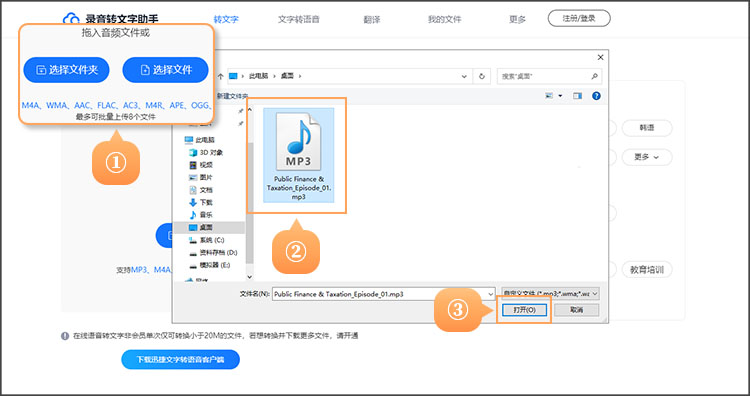Open drive 模拟器 (E:) in the sidebar
The image size is (750, 396).
point(210,264)
